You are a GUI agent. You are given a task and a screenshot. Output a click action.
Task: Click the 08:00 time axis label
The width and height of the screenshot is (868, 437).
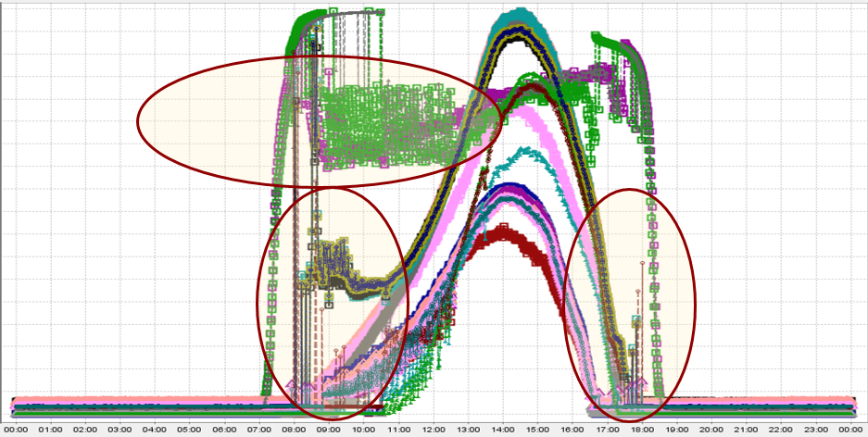click(295, 430)
